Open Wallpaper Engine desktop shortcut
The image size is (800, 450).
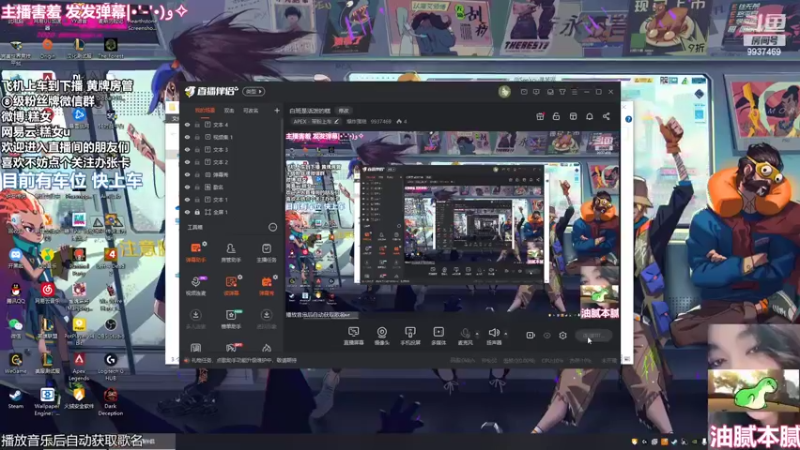(x=46, y=402)
